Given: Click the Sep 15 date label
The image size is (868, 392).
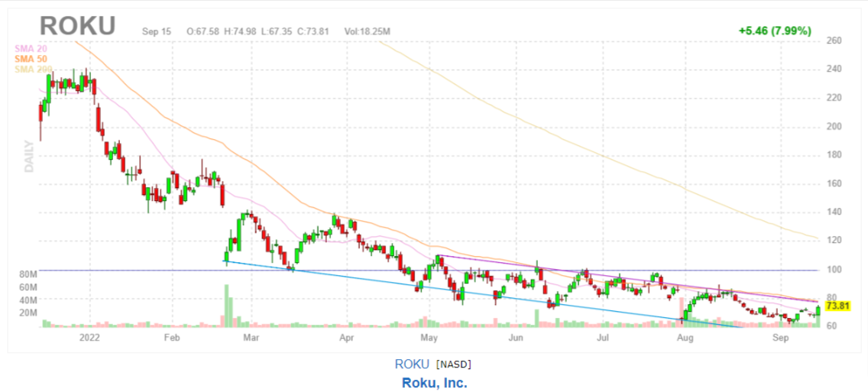Looking at the screenshot, I should (x=157, y=31).
